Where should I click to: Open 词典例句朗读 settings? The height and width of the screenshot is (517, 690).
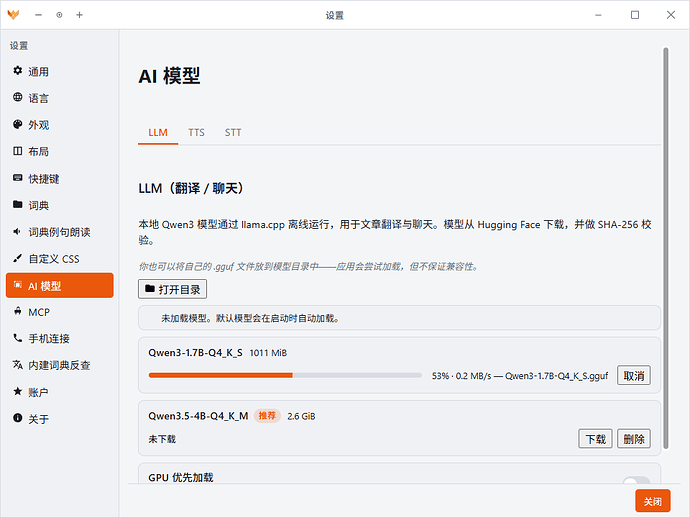click(59, 232)
